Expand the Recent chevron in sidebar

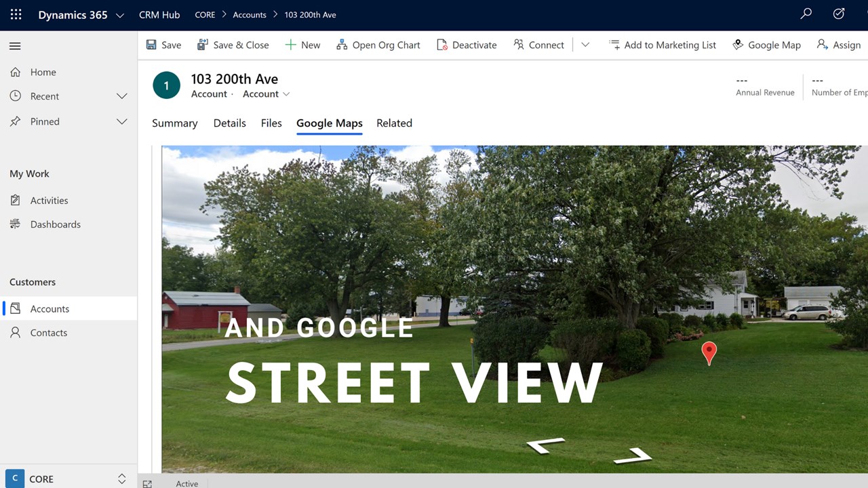click(122, 96)
